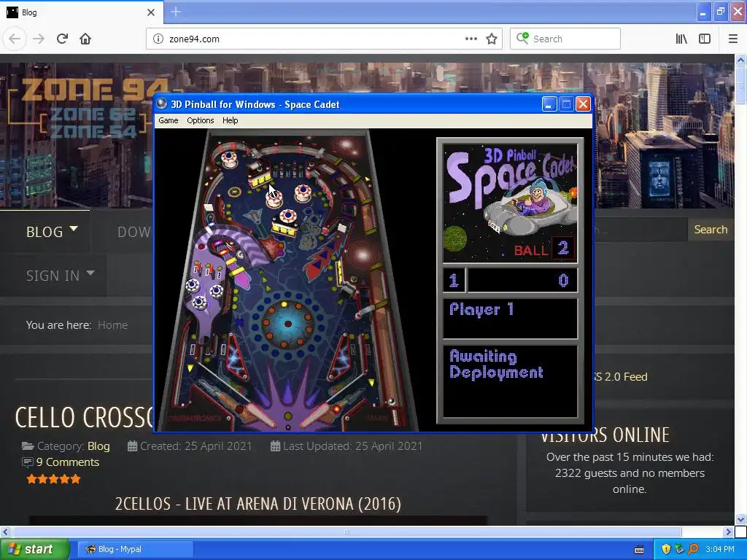Open the Options menu in Pinball

coord(200,120)
